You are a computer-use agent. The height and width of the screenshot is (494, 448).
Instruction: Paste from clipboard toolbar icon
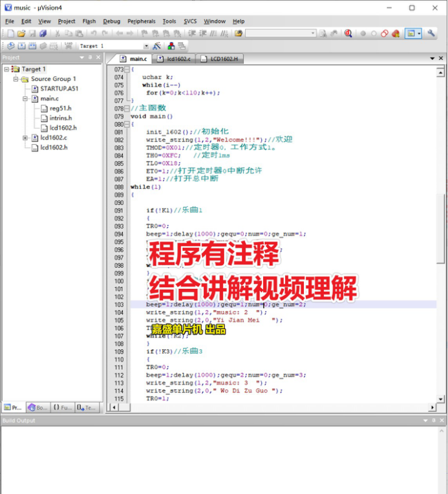[80, 34]
